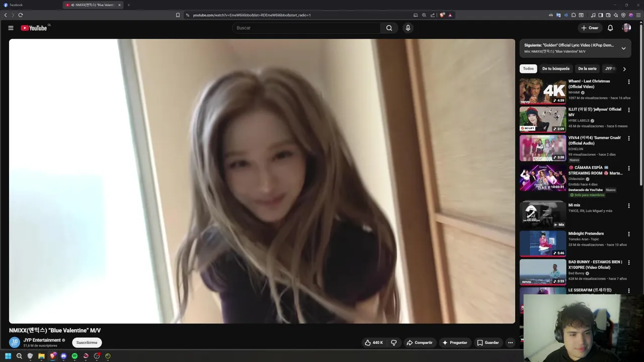The image size is (644, 362).
Task: Select the Todos filter chip
Action: pyautogui.click(x=528, y=69)
